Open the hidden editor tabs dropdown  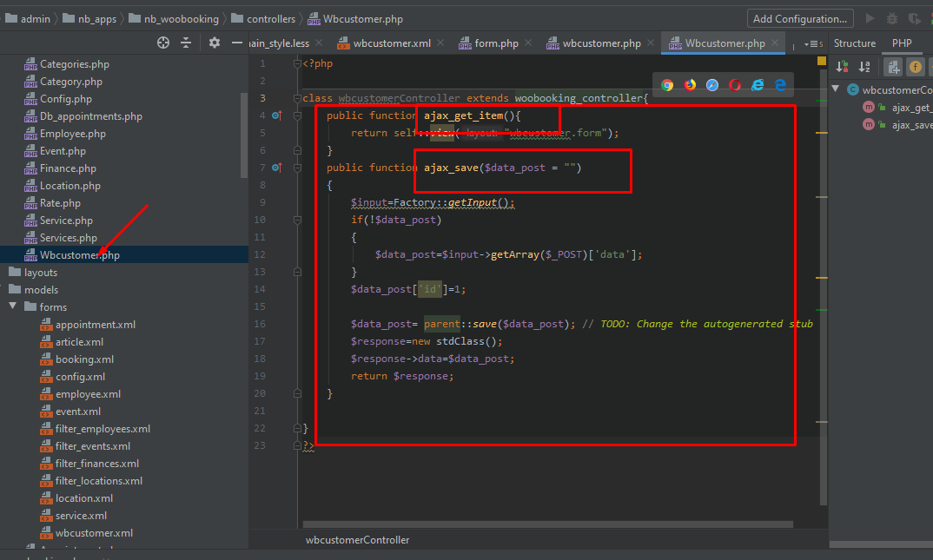[x=812, y=43]
